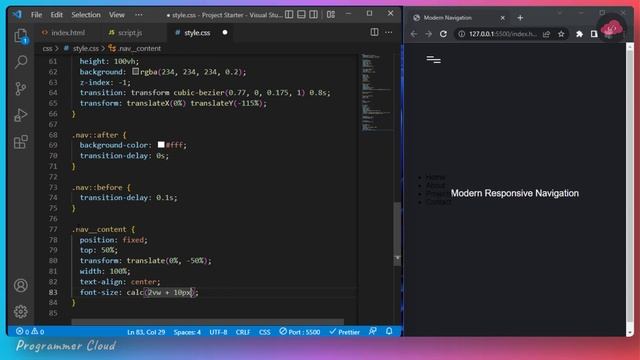Bookmark this page with star icon
This screenshot has width=640, height=360.
point(561,34)
